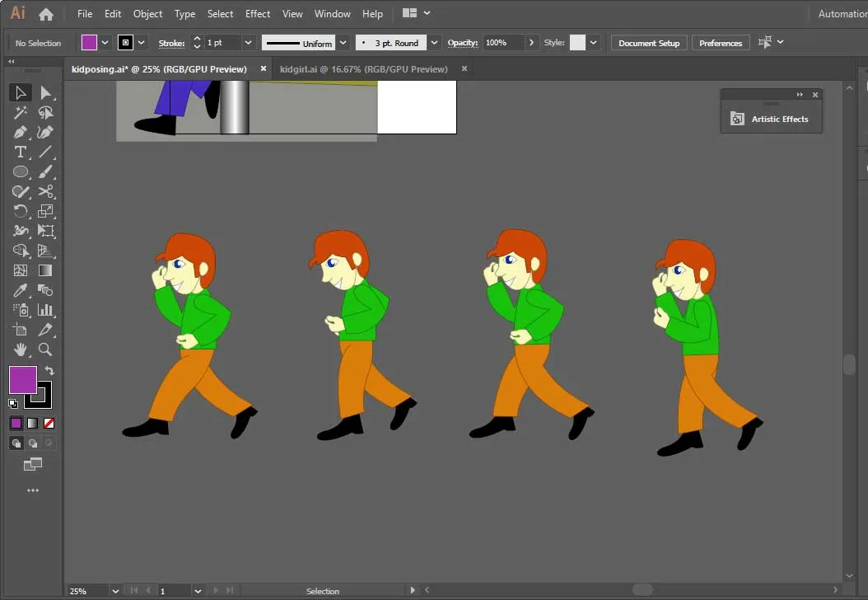The height and width of the screenshot is (600, 868).
Task: Set paint type to Gradient
Action: tap(33, 424)
